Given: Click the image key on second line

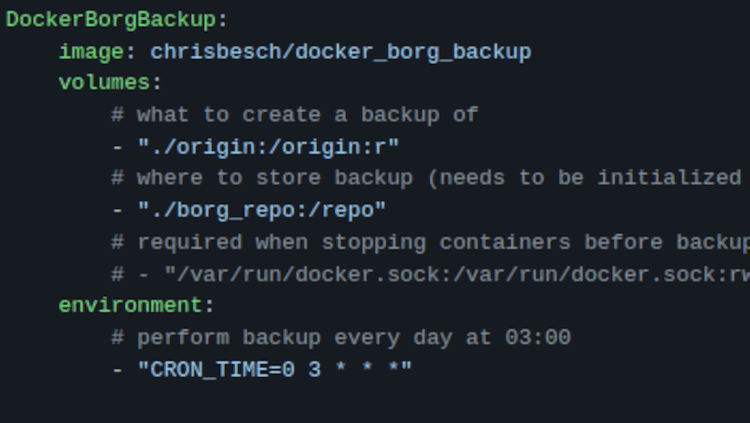Looking at the screenshot, I should [91, 52].
